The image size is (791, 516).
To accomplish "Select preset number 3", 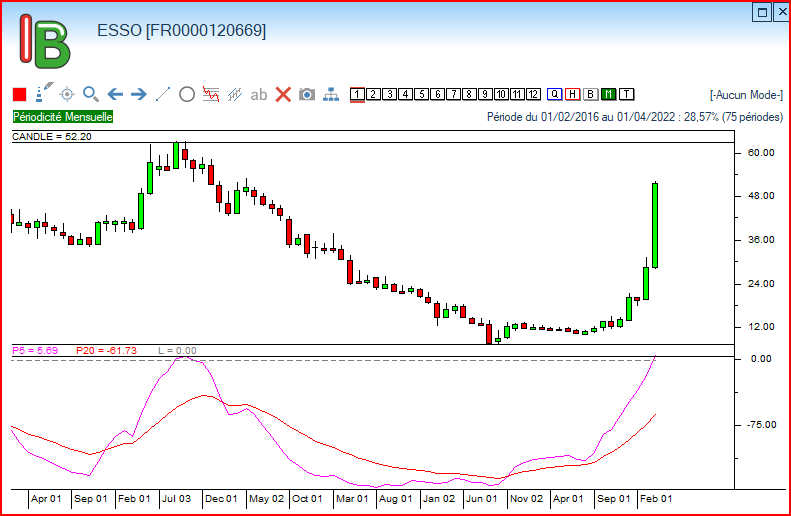I will (389, 94).
